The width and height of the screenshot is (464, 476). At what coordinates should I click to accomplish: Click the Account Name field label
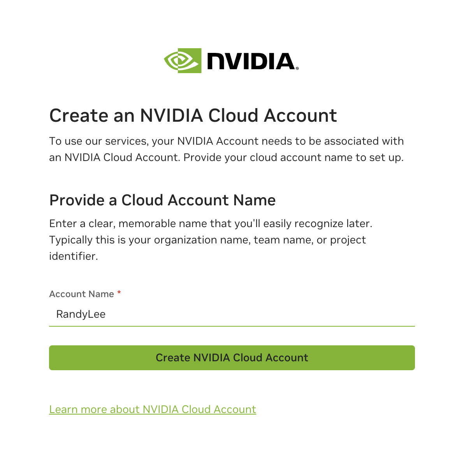(82, 294)
